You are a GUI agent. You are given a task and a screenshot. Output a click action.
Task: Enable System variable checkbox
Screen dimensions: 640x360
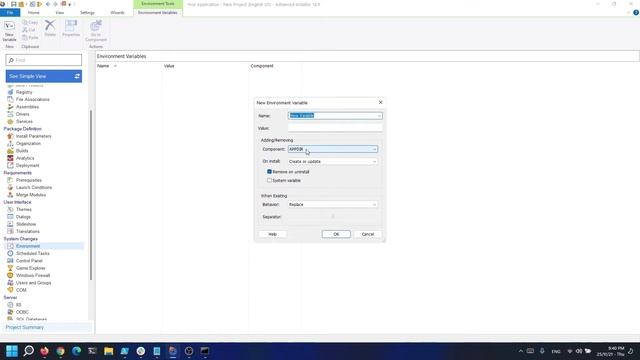click(269, 180)
